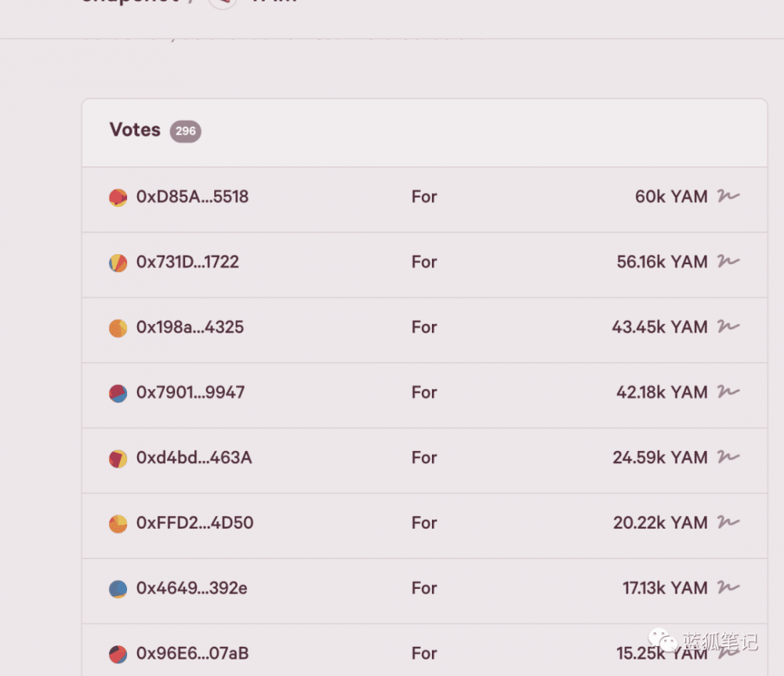The image size is (784, 676).
Task: Click the avatar of voter 0x7901...9947
Action: click(118, 393)
